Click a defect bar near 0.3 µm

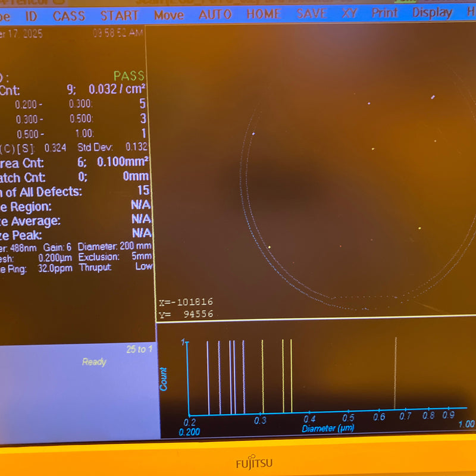(262, 375)
